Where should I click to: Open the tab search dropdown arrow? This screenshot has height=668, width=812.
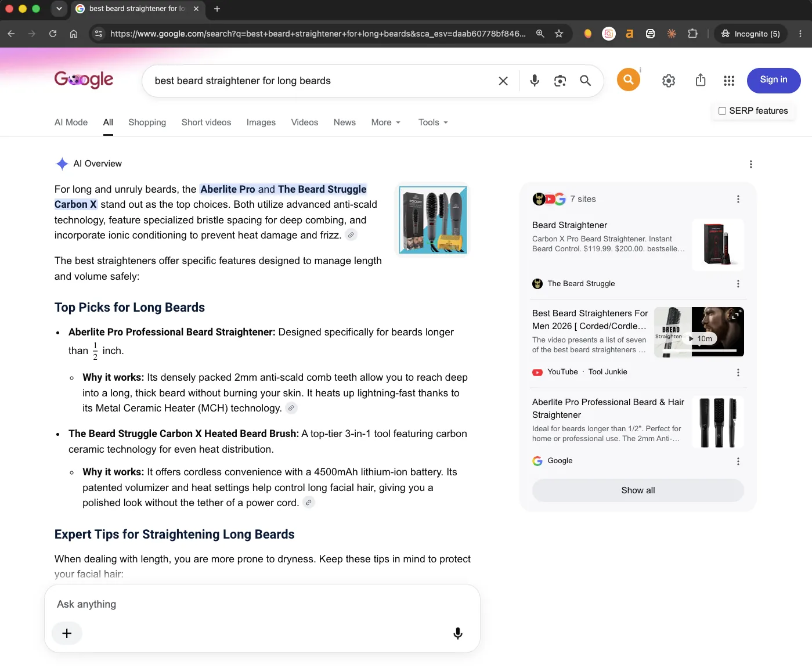[x=59, y=9]
